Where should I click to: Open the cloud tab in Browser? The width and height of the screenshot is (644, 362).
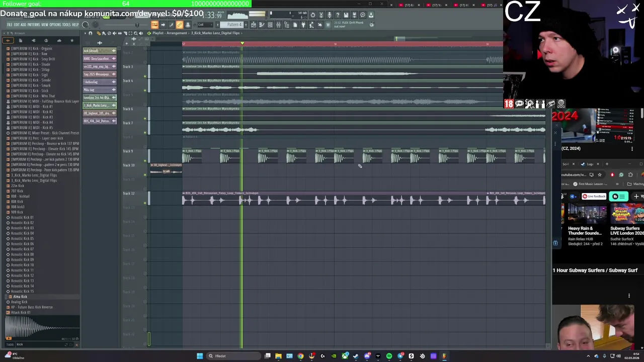point(59,40)
